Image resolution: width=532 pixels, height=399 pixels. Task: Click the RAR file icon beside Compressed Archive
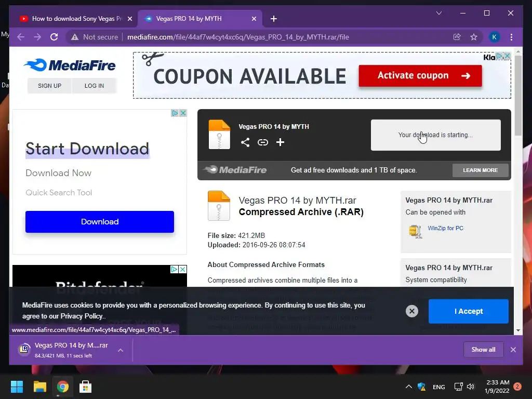click(219, 206)
